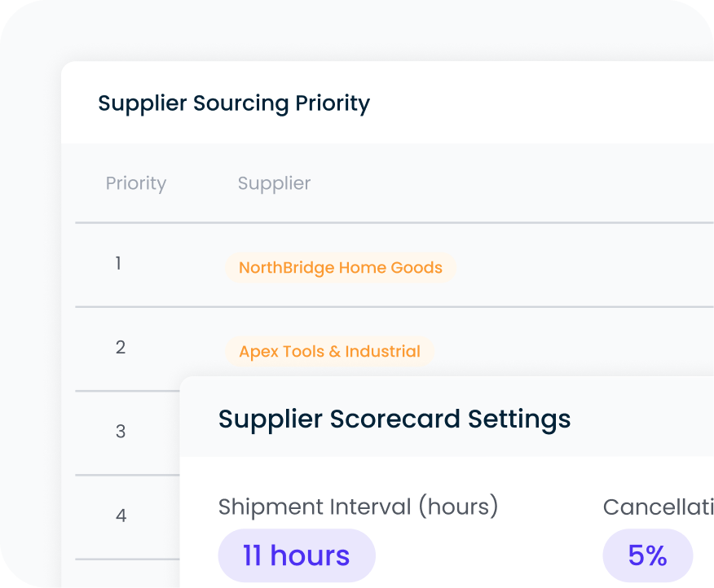Click the Priority column header

135,183
